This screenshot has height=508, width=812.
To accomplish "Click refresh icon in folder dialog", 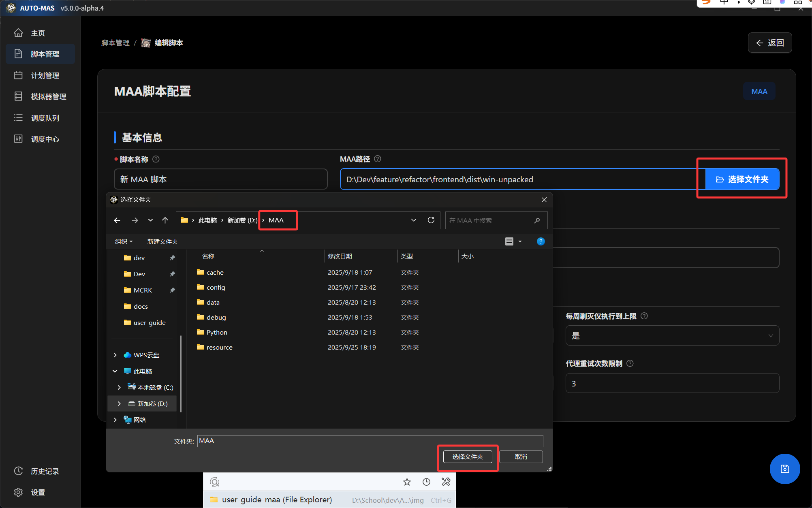I will (431, 220).
